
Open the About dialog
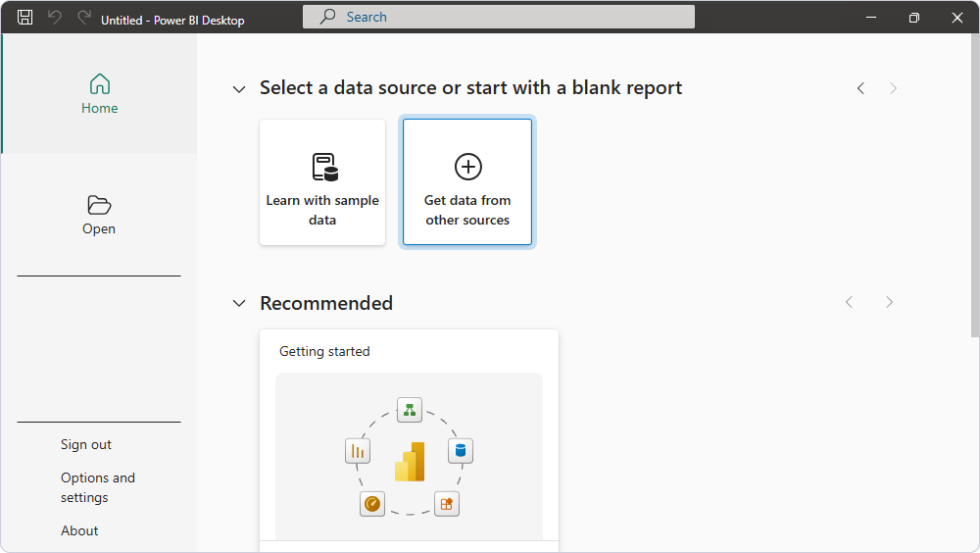79,530
